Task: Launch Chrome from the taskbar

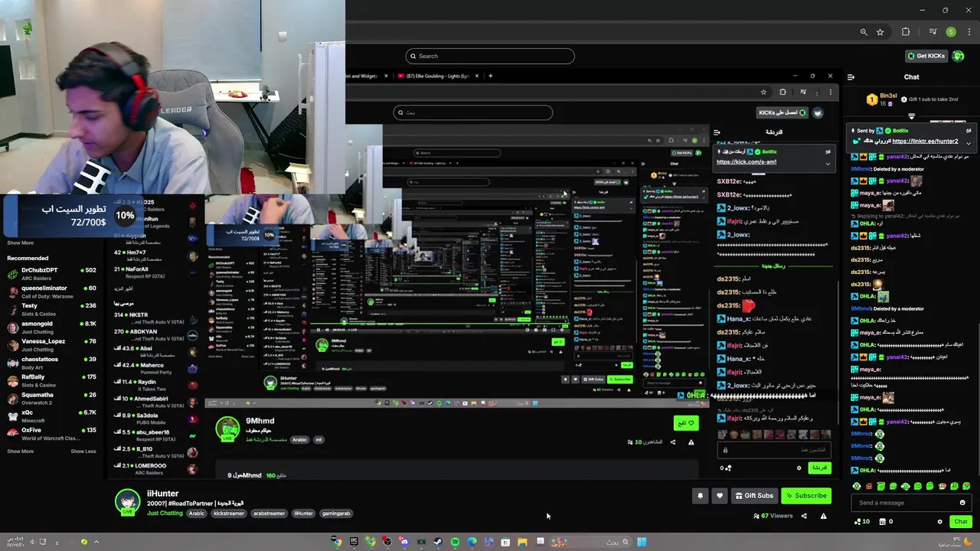Action: pyautogui.click(x=336, y=542)
